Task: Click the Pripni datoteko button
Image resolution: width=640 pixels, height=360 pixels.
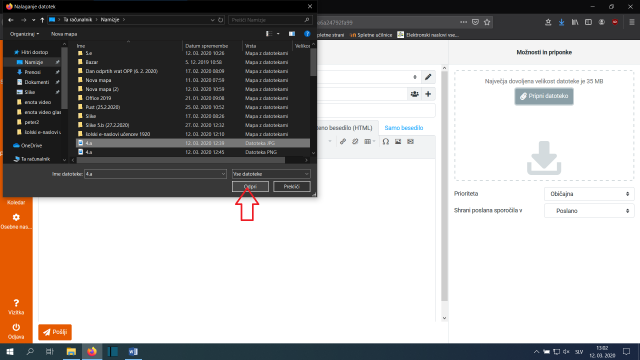Action: click(x=544, y=96)
